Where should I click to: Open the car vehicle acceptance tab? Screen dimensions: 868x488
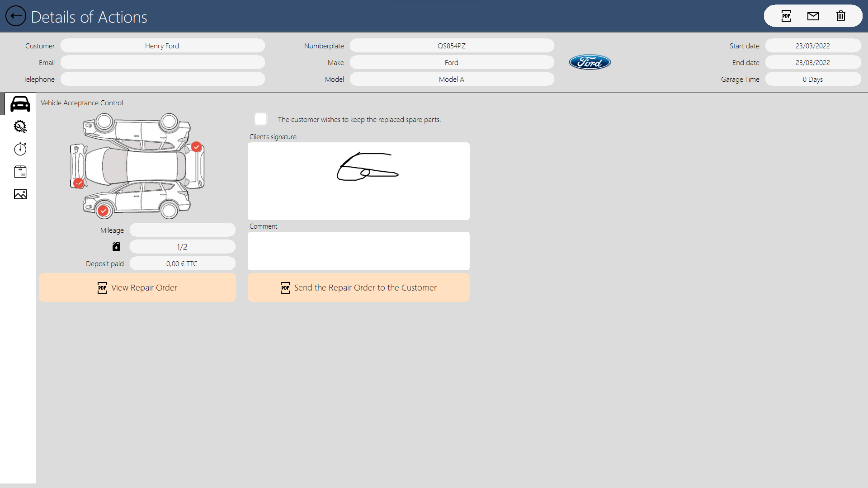pos(20,104)
